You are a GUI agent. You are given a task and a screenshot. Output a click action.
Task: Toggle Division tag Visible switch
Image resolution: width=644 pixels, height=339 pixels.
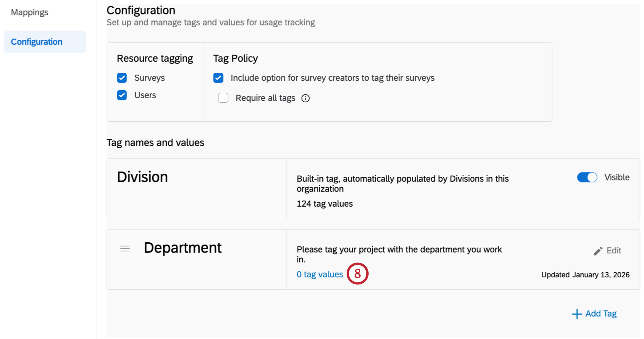tap(587, 177)
